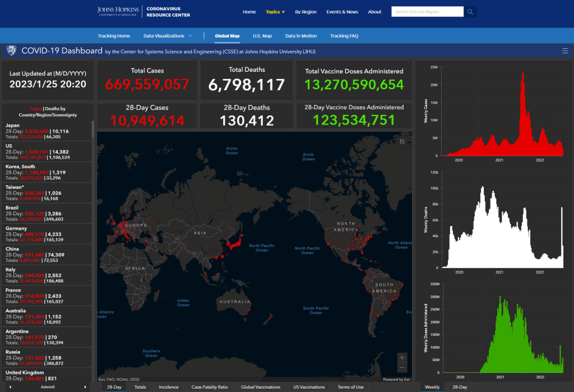Expand the Topics dropdown menu

275,12
